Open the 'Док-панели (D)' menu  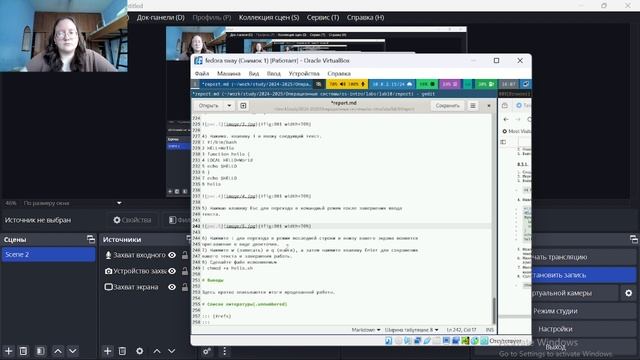[x=160, y=18]
